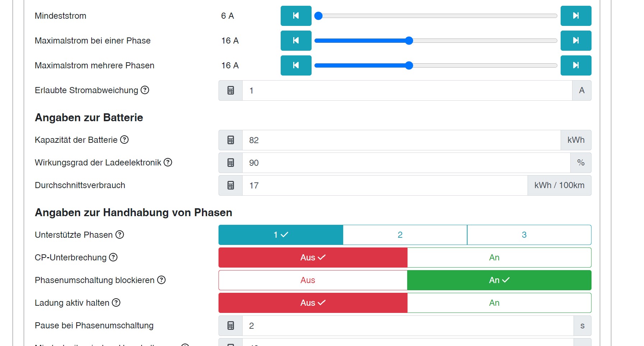
Task: Click the Kapazität der Batterie input field
Action: [401, 140]
